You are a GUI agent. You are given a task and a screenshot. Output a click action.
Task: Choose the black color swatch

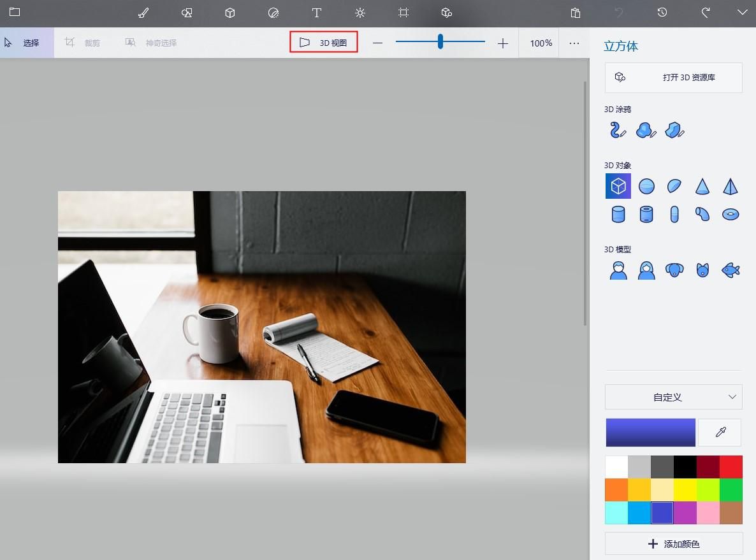[x=685, y=467]
